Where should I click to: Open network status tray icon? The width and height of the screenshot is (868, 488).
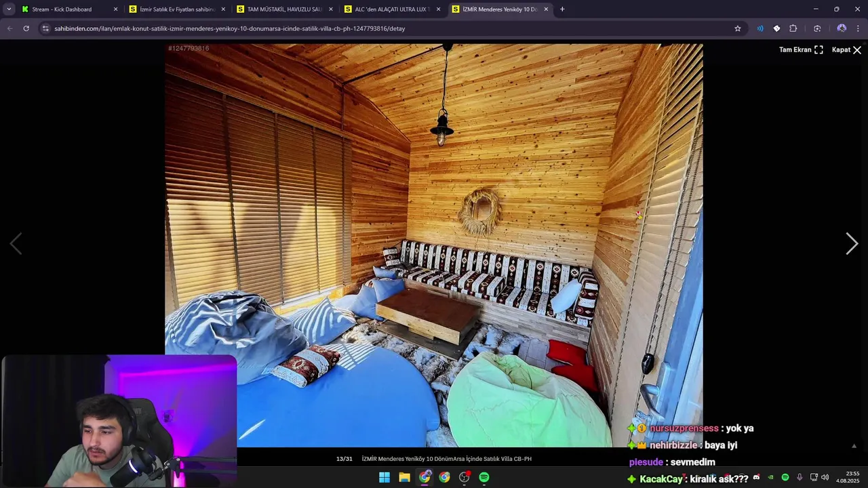pos(814,477)
